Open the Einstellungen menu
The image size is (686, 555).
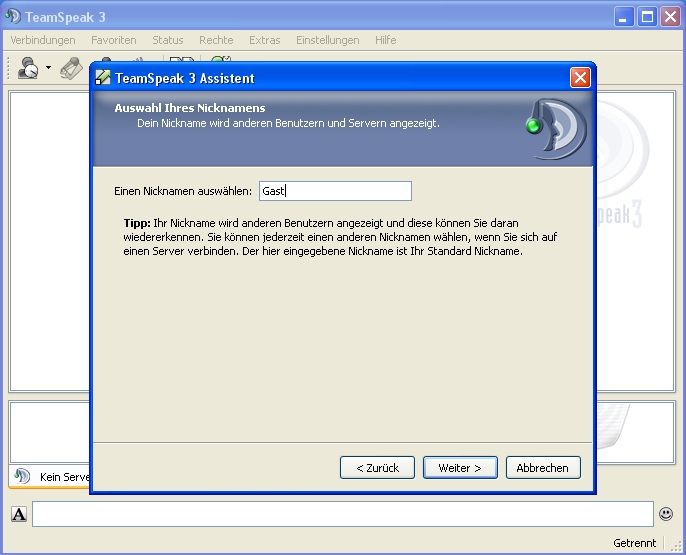328,40
